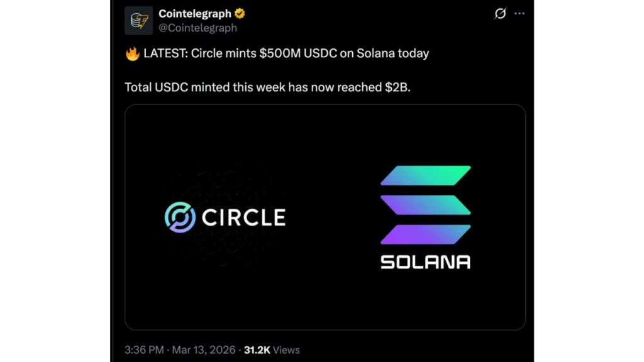Click the @Cointelegraph handle
Image resolution: width=644 pixels, height=362 pixels.
(x=199, y=27)
